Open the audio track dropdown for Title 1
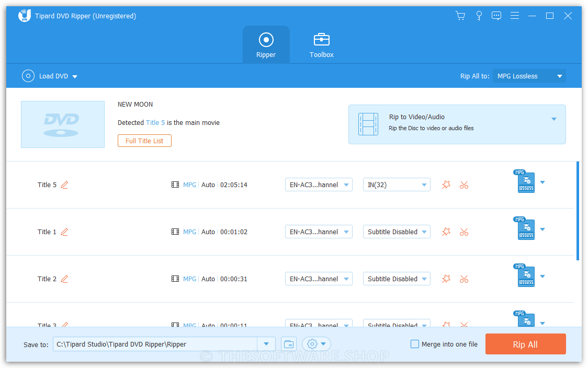 [319, 232]
